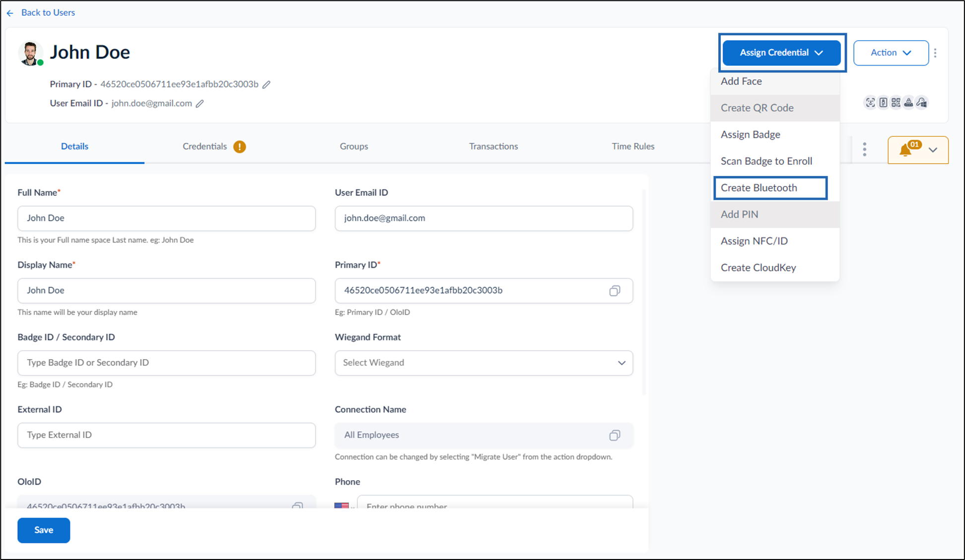
Task: Open the Action dropdown
Action: [x=891, y=53]
